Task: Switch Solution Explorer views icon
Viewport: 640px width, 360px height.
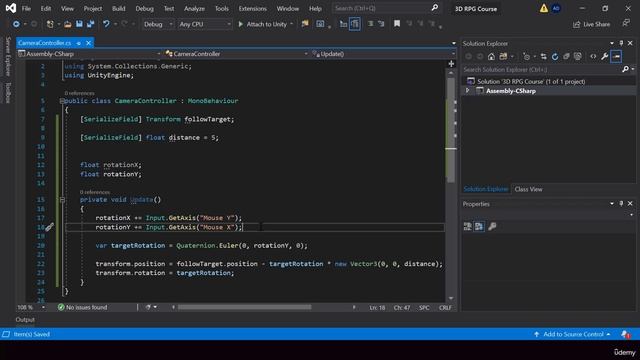Action: 503,57
